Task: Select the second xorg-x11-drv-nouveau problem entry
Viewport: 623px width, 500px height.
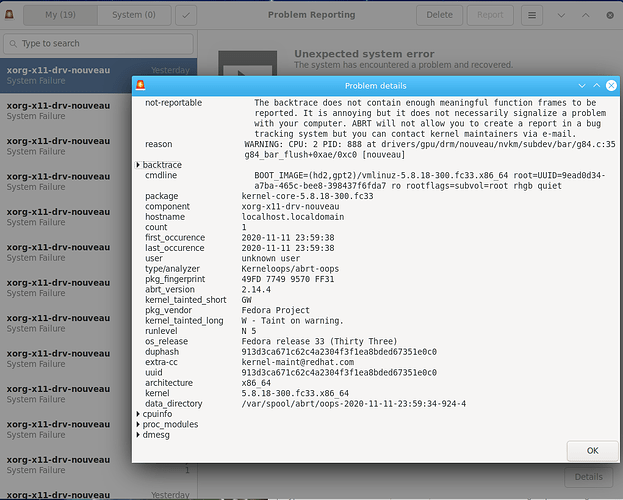Action: coord(66,111)
